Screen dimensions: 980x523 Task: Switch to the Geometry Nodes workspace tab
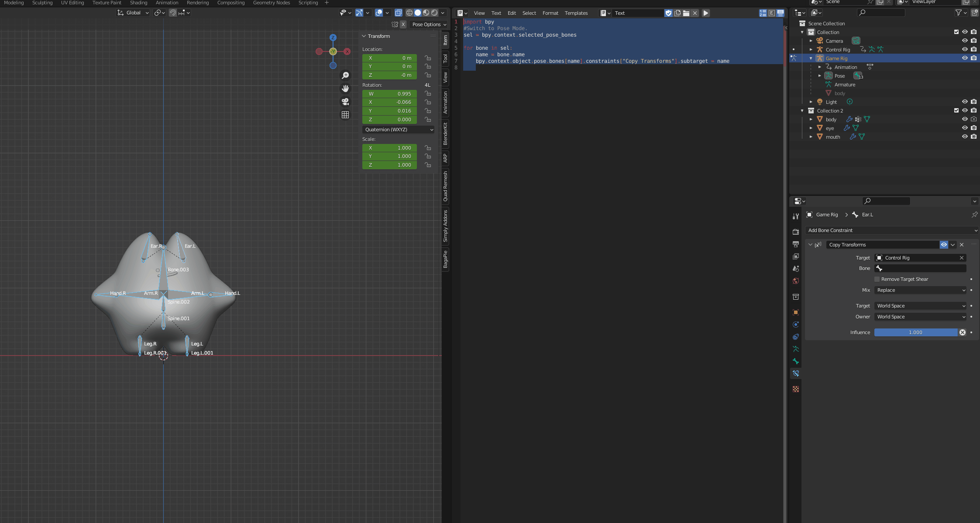point(271,3)
